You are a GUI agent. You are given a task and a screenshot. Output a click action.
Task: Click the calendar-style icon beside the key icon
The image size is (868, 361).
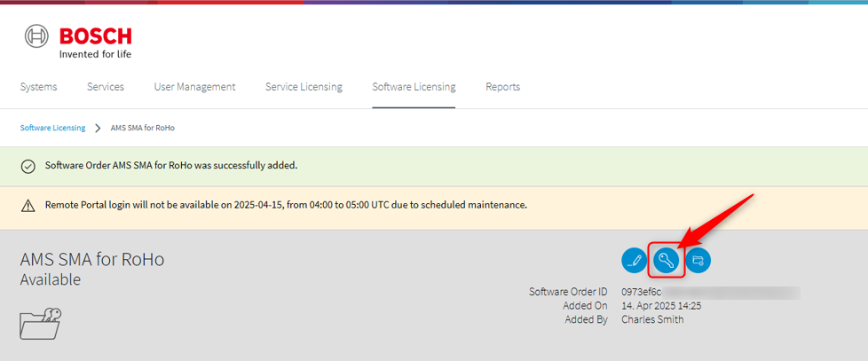pyautogui.click(x=698, y=260)
